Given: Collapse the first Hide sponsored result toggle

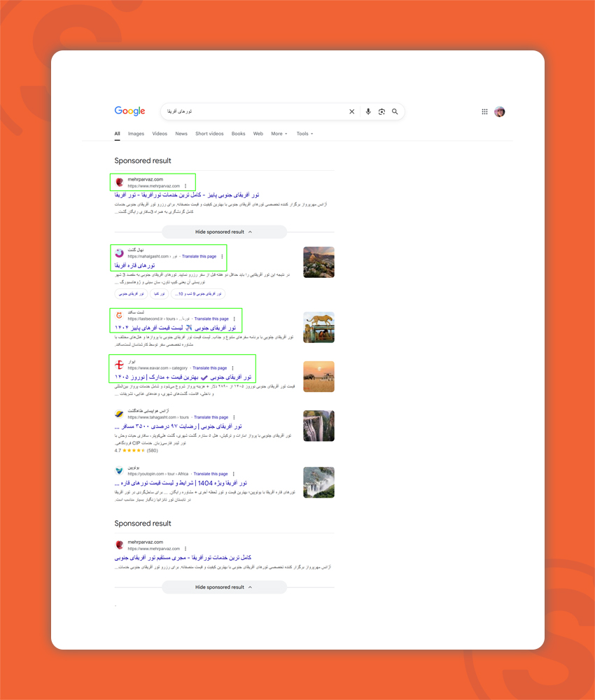Looking at the screenshot, I should click(224, 232).
